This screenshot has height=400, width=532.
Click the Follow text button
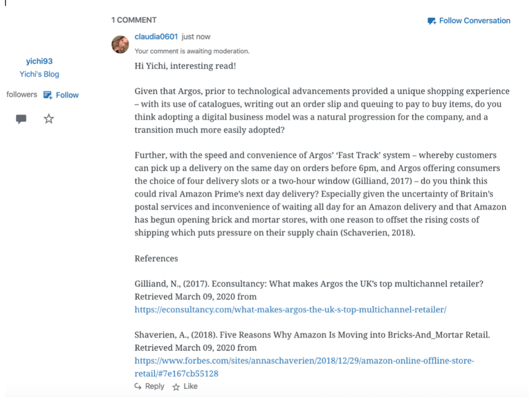(67, 95)
